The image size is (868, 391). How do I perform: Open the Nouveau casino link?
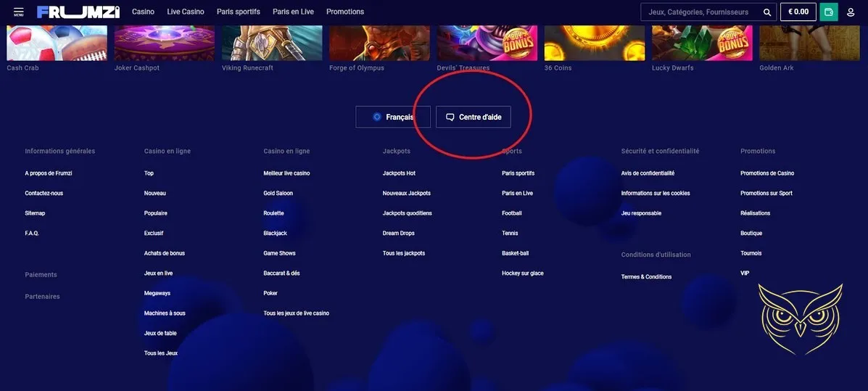pyautogui.click(x=155, y=193)
